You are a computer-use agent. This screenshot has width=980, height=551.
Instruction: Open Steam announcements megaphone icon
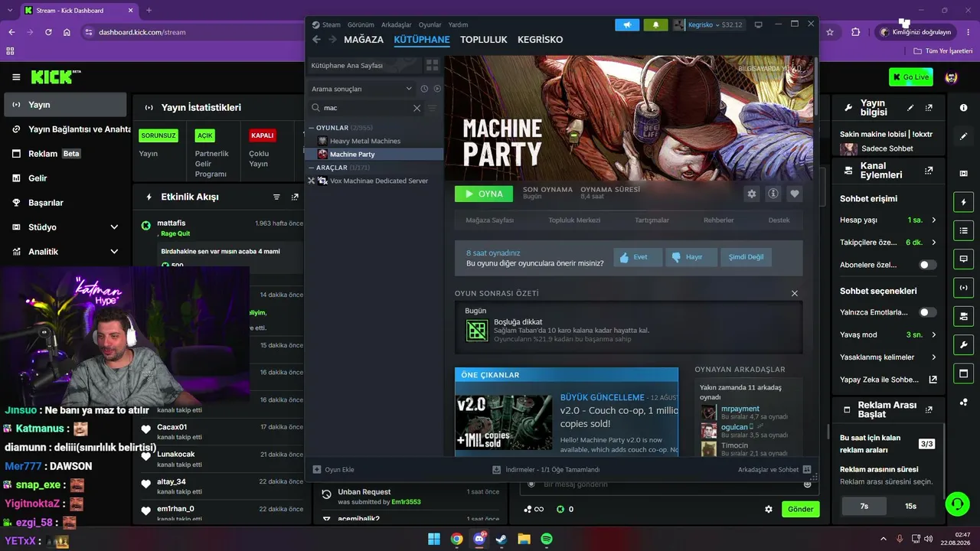click(x=626, y=24)
